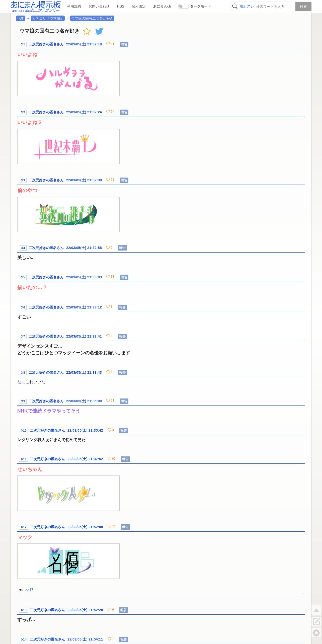Viewport: 322px width, 644px height.
Task: Report post 4 with 報告 button
Action: tap(122, 248)
